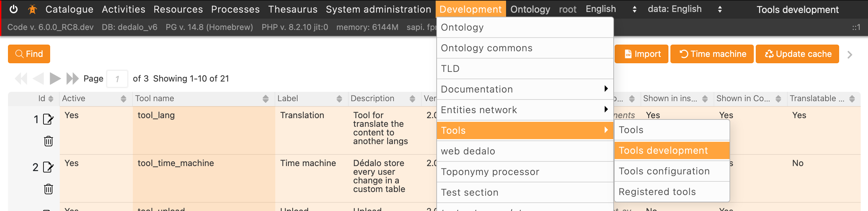Click the tool_lang cell
The width and height of the screenshot is (868, 211).
204,131
